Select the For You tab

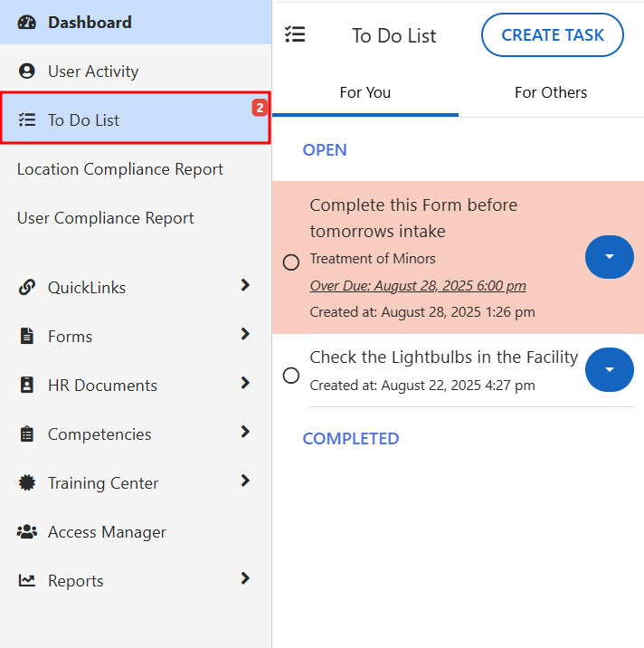(x=365, y=93)
